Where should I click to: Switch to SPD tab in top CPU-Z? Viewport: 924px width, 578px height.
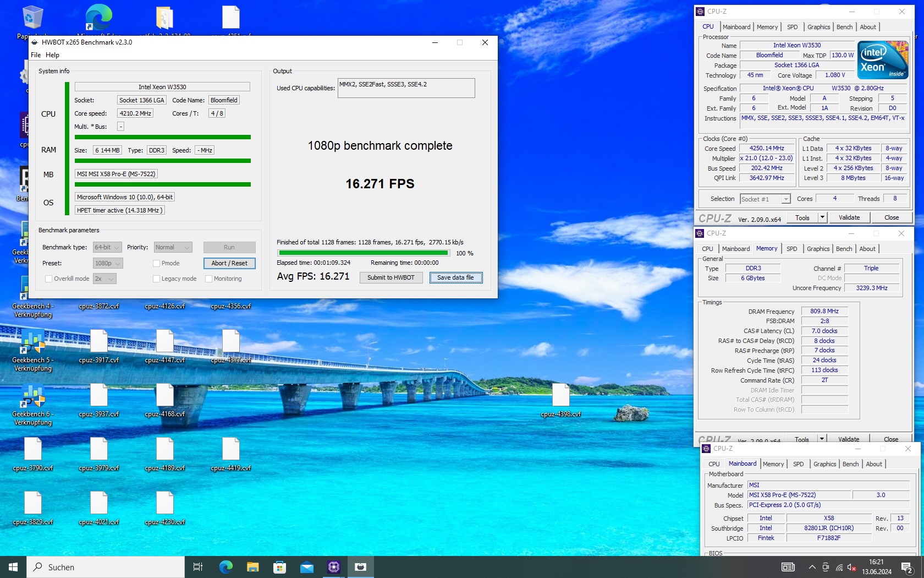point(792,27)
